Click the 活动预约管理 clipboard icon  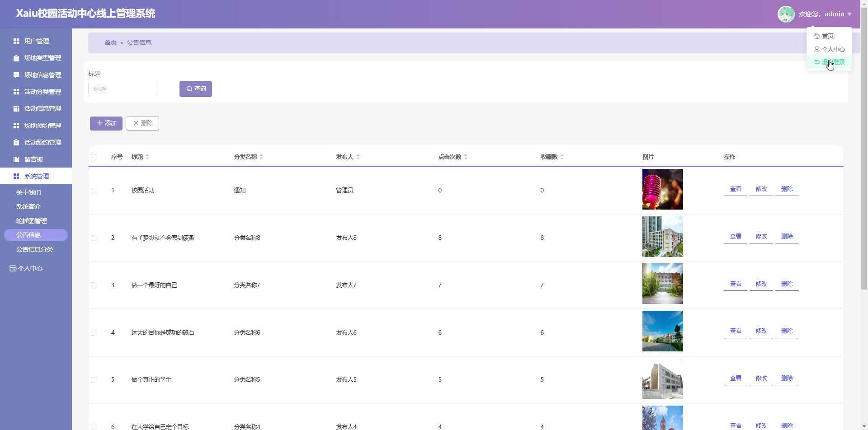(16, 142)
